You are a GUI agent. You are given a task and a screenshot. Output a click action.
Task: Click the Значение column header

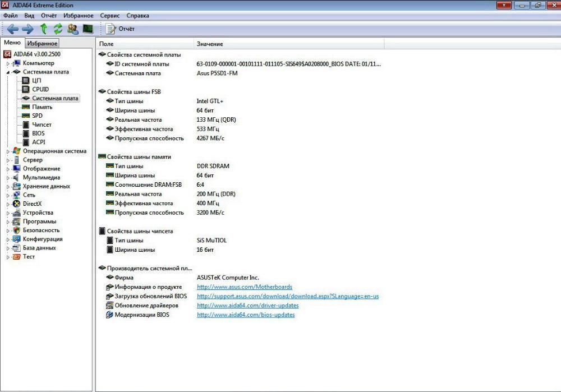pos(289,44)
